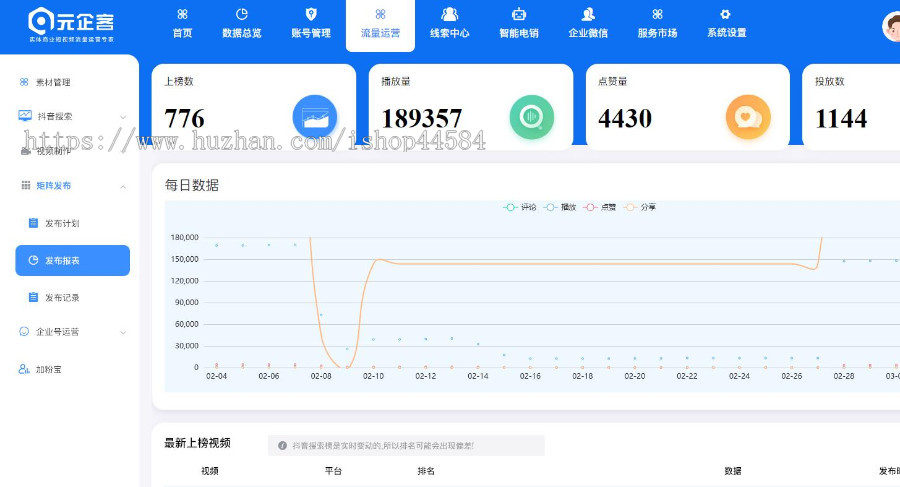Click the 发布记录 document icon

33,297
